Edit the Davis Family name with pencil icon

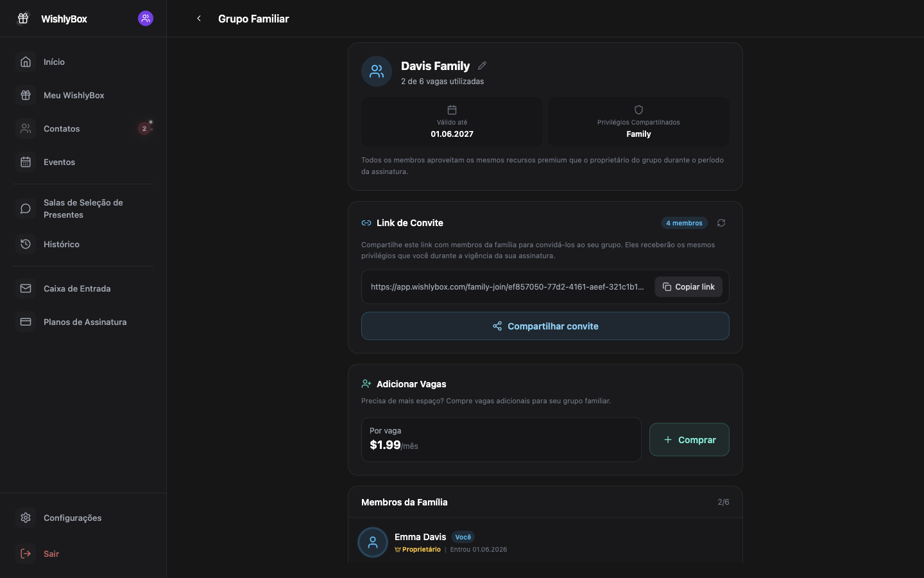[x=483, y=66]
